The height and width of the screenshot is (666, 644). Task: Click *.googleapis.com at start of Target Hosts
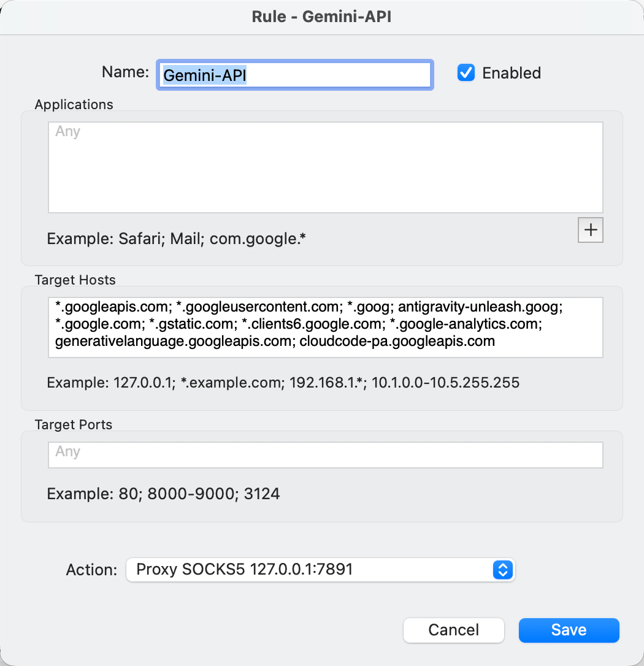coord(113,307)
